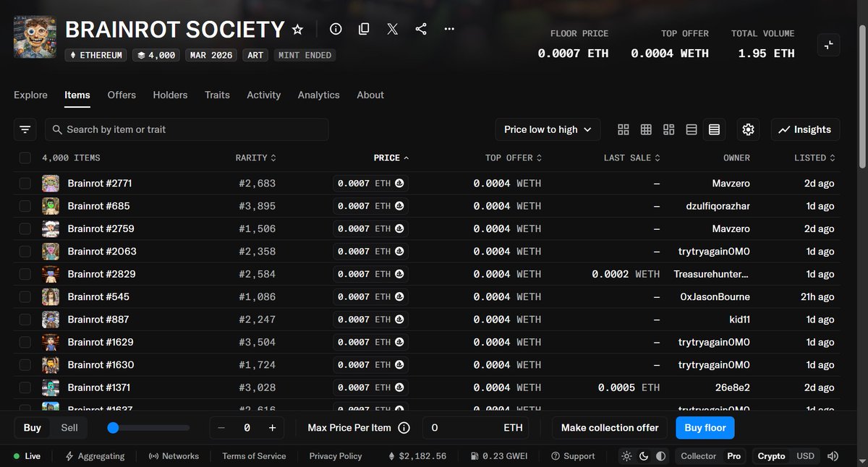
Task: Check the select-all items checkbox
Action: click(x=25, y=158)
